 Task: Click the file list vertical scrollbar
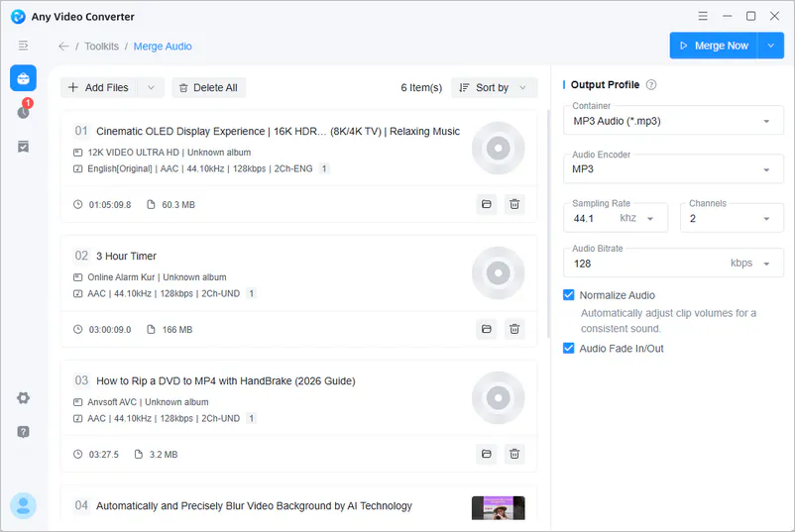tap(548, 223)
